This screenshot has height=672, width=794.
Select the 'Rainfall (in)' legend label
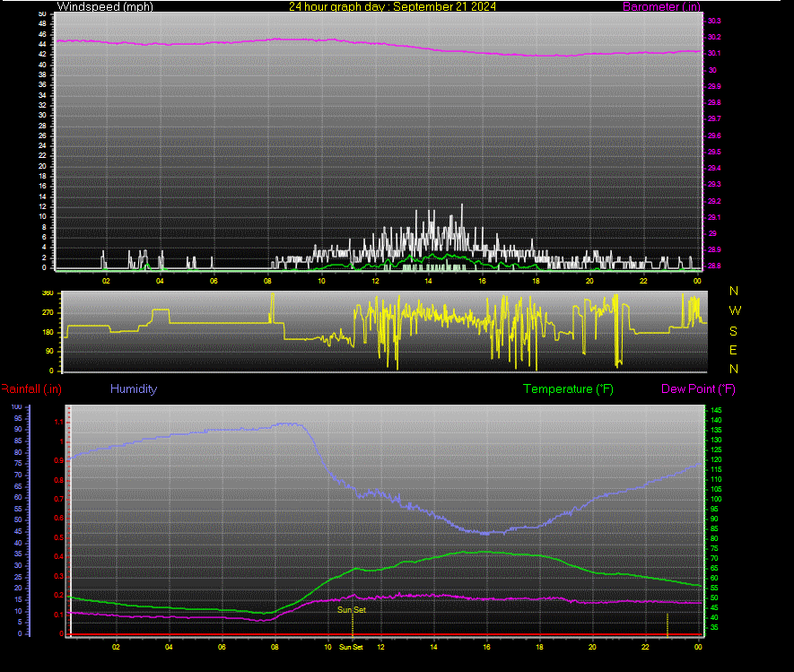[31, 388]
